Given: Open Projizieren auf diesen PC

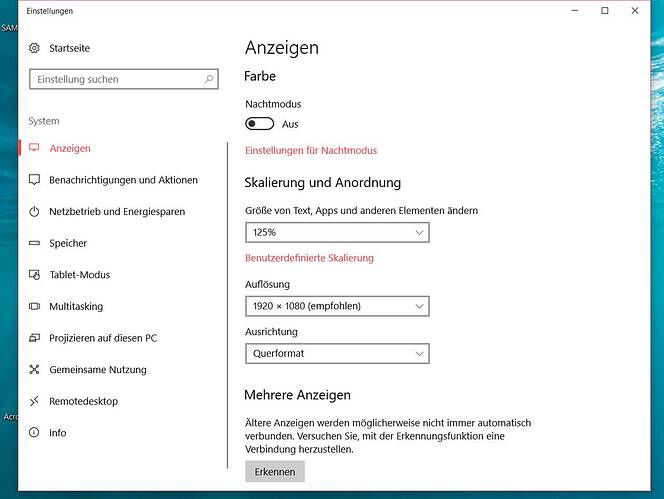Looking at the screenshot, I should 103,338.
